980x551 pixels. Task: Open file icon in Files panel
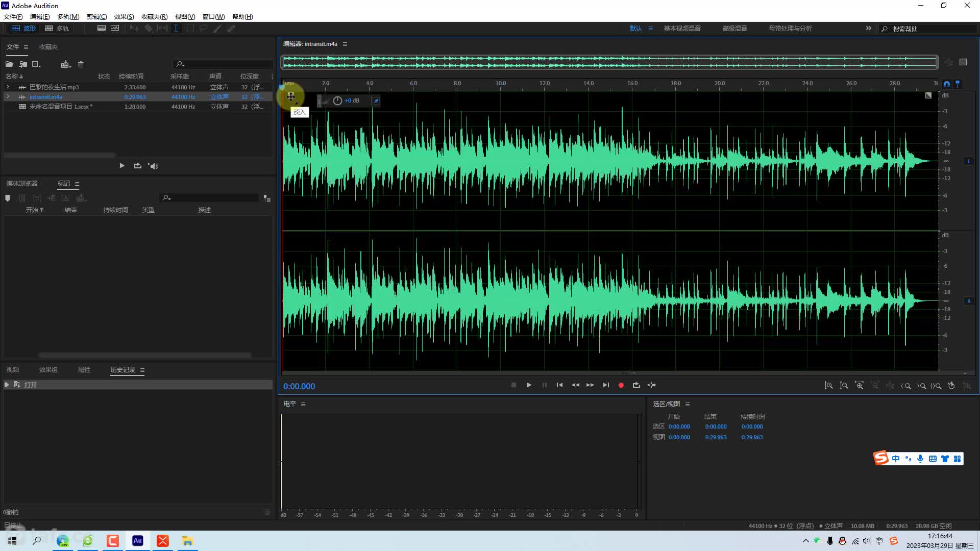click(9, 64)
